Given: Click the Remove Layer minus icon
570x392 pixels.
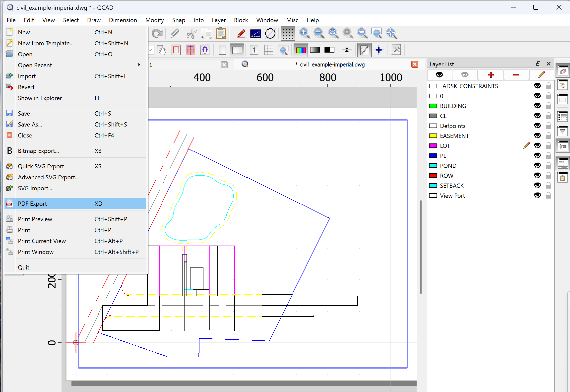Looking at the screenshot, I should pyautogui.click(x=516, y=75).
